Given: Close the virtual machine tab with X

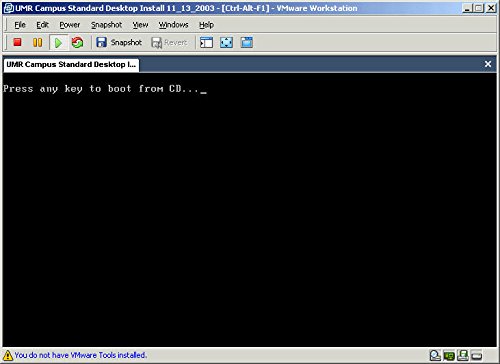Looking at the screenshot, I should coord(488,64).
